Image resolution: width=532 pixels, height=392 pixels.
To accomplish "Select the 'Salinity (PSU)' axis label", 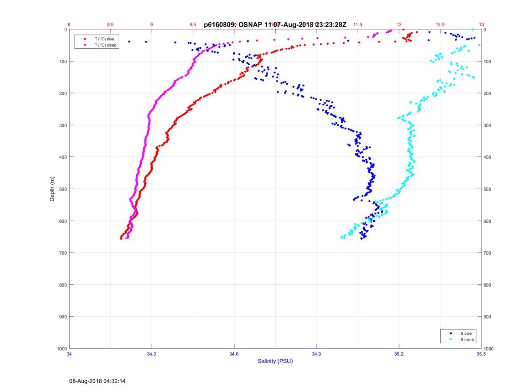I will [x=275, y=361].
